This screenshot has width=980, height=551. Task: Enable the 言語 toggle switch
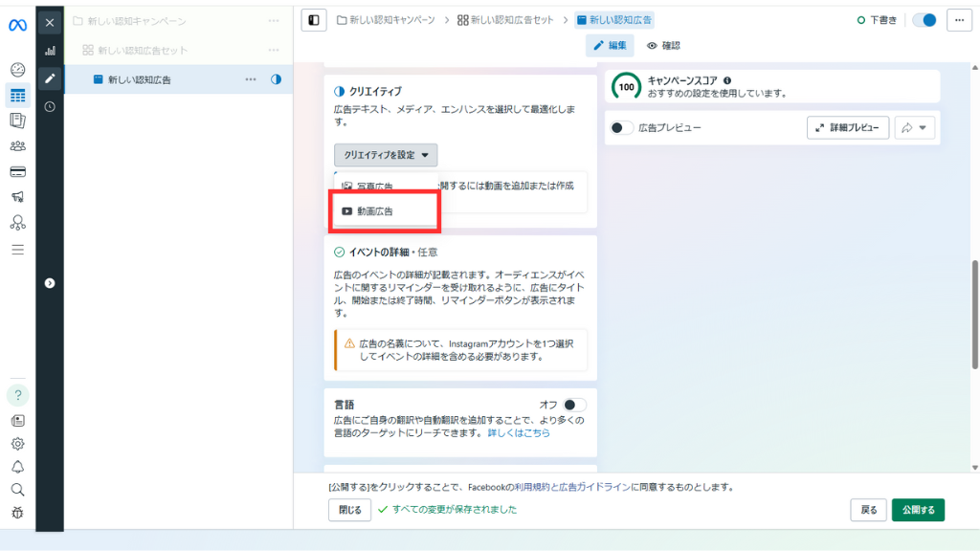click(574, 405)
